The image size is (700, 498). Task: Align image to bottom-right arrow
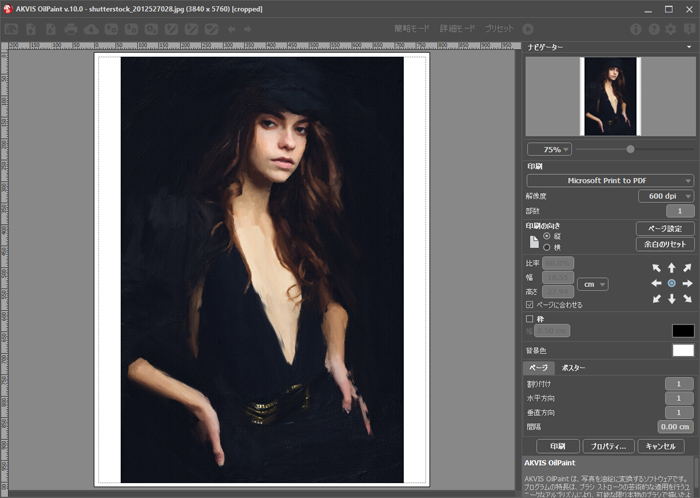tap(687, 299)
